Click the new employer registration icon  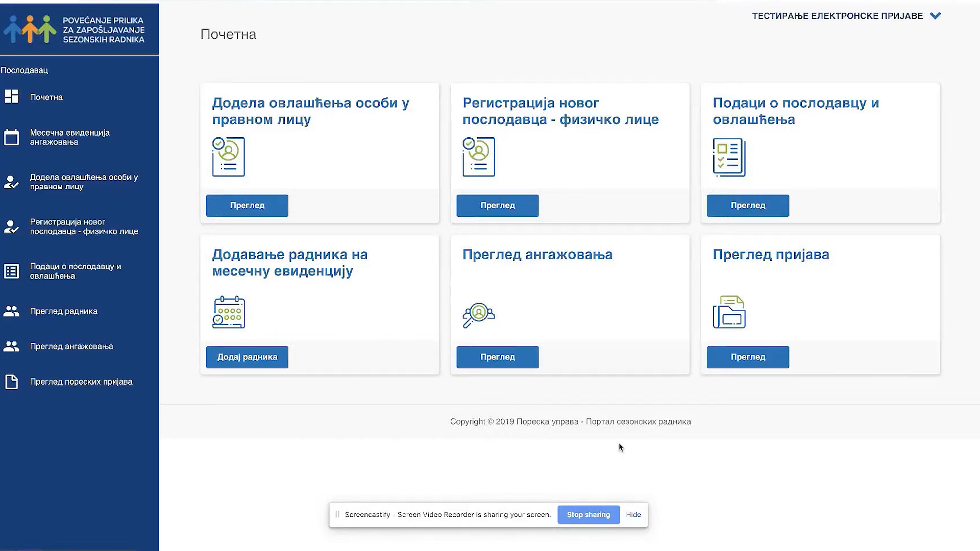tap(478, 156)
